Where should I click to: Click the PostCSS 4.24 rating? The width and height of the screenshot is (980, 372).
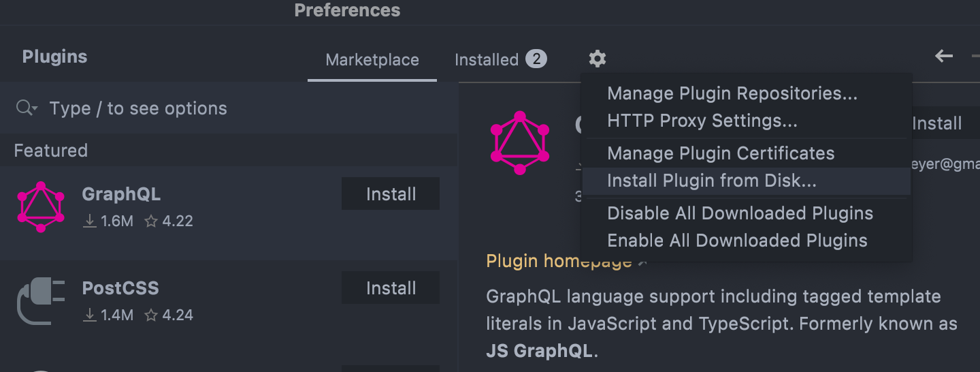tap(169, 315)
